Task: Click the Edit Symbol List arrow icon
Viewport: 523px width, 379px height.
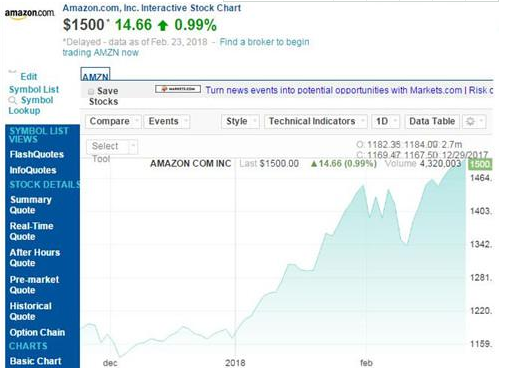Action: pyautogui.click(x=13, y=72)
